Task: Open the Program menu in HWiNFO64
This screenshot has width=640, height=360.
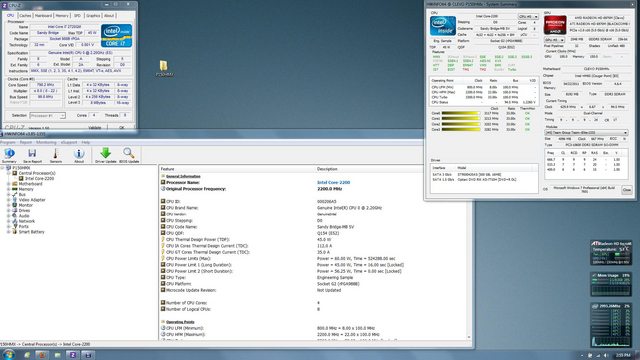Action: tap(8, 142)
